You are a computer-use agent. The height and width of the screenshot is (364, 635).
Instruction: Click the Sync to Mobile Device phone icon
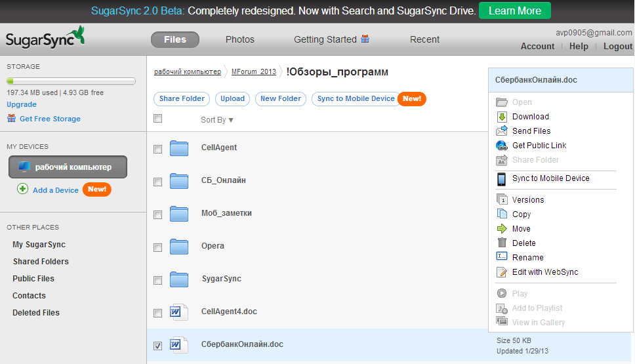pyautogui.click(x=501, y=179)
